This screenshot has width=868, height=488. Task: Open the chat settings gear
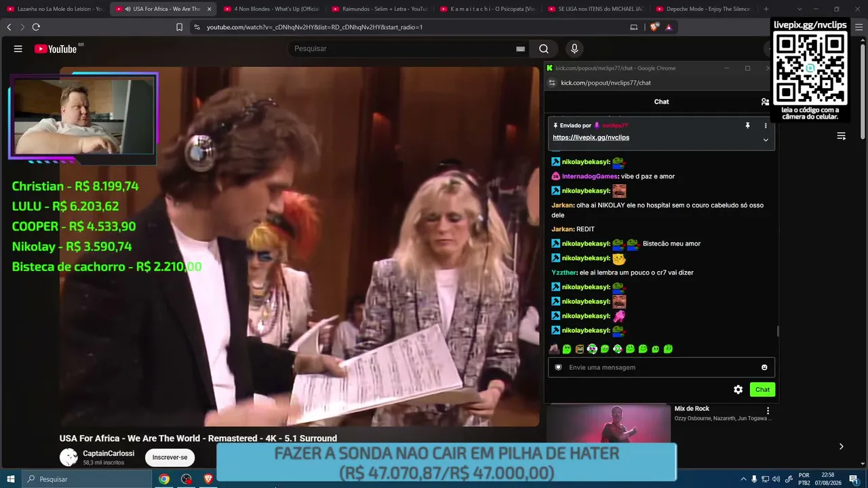click(x=738, y=390)
